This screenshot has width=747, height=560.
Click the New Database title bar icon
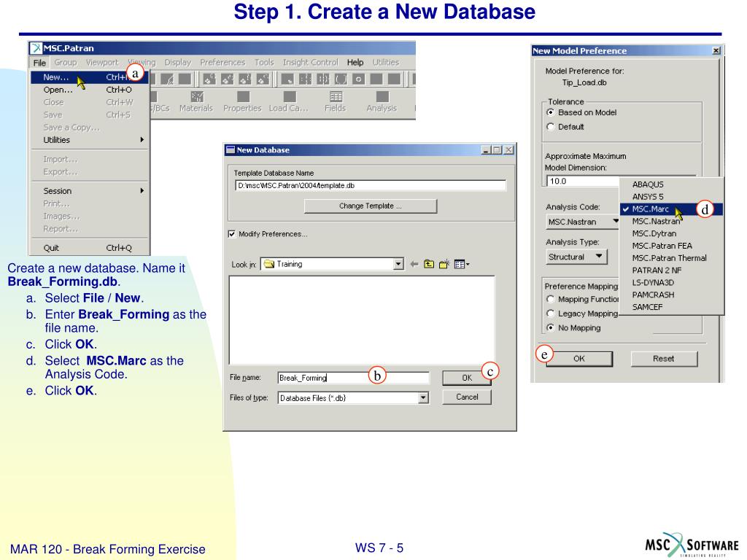click(x=231, y=150)
